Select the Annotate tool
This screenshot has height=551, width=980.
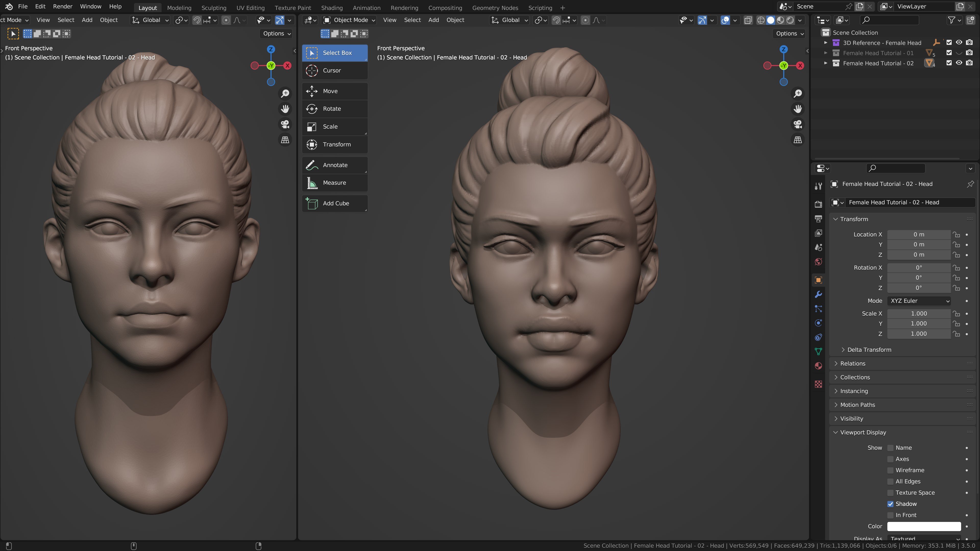[334, 165]
